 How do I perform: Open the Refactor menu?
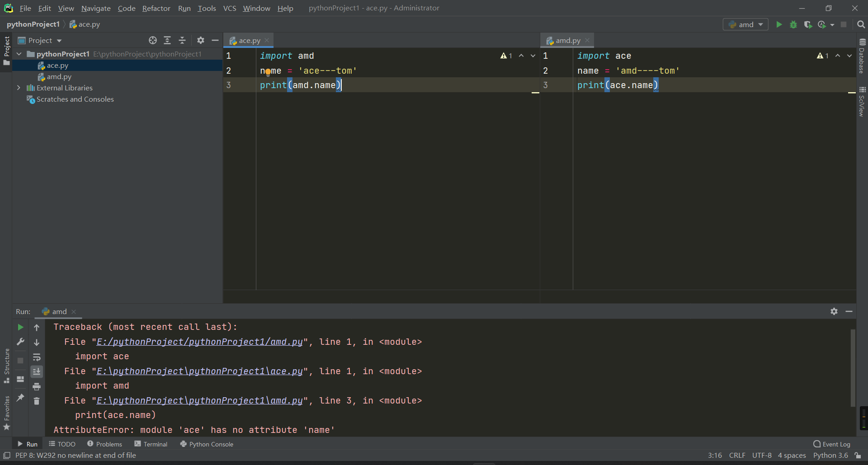pos(156,8)
